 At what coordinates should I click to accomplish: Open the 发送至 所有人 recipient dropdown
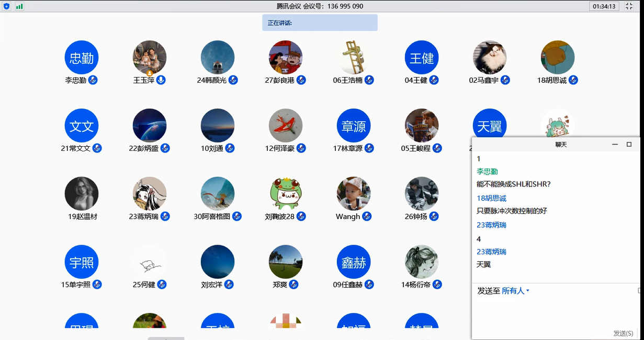point(515,291)
